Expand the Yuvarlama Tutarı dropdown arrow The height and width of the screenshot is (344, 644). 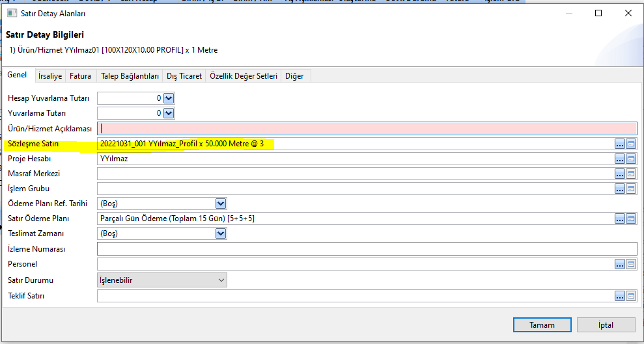[169, 113]
